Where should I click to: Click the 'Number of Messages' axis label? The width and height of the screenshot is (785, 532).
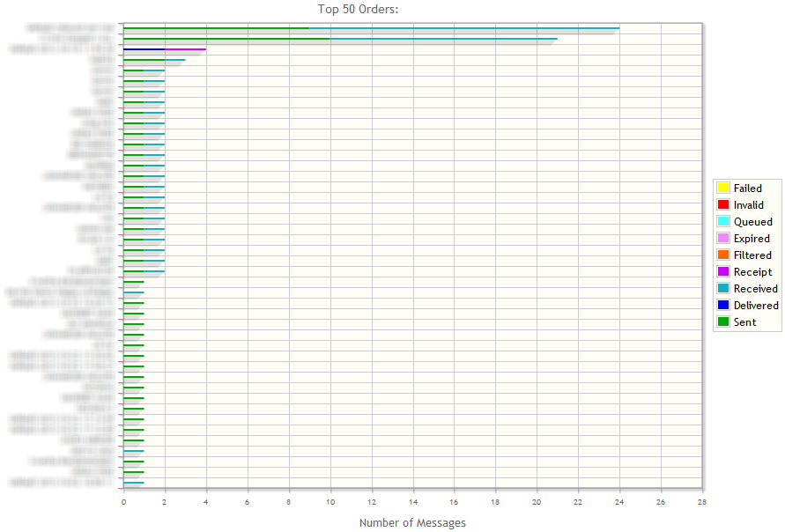(x=412, y=522)
